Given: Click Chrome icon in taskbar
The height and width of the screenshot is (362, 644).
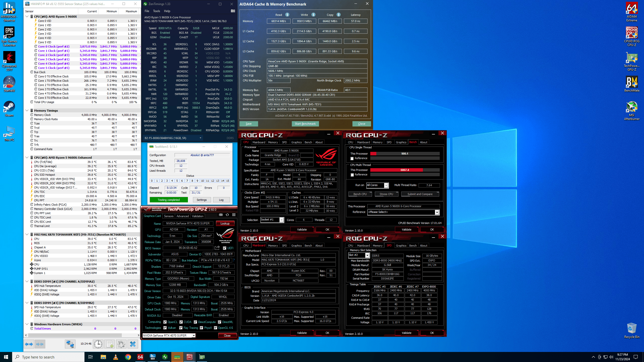Looking at the screenshot, I should coord(128,357).
